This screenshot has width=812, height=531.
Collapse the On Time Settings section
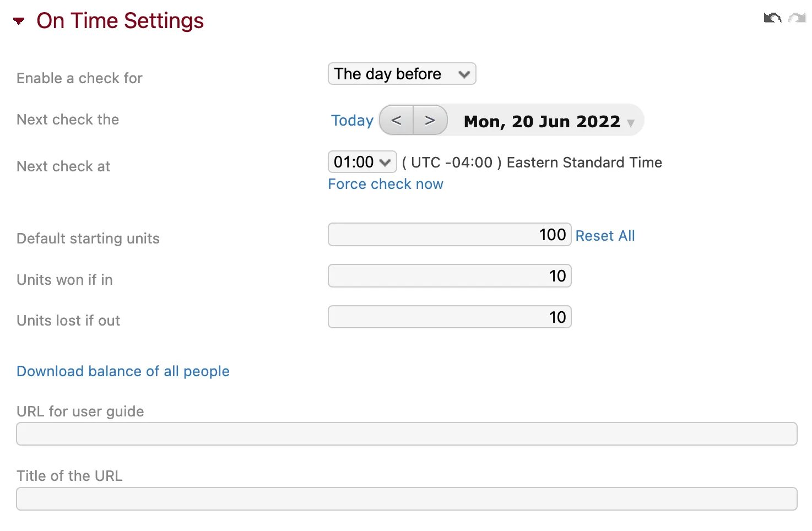click(x=19, y=21)
